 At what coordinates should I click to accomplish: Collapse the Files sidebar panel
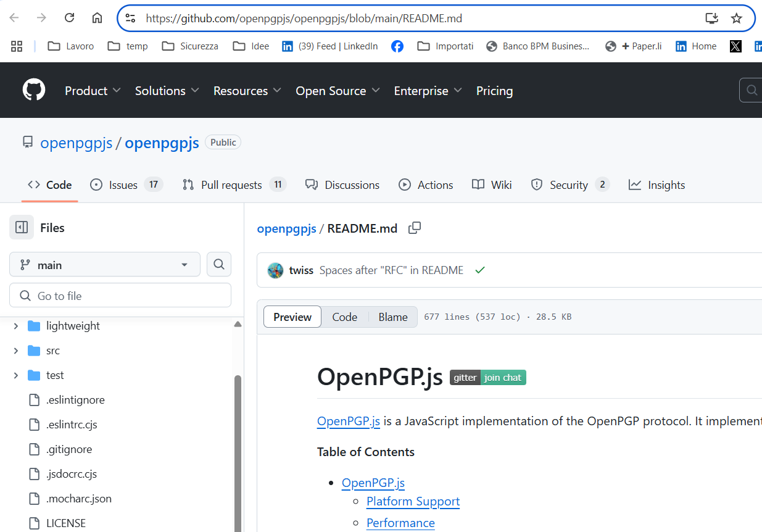click(x=22, y=227)
